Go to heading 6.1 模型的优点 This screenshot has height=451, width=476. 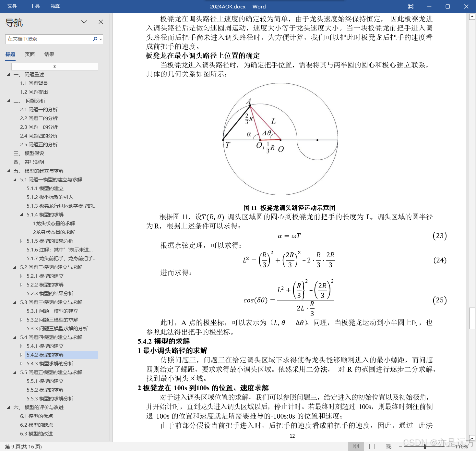[36, 416]
